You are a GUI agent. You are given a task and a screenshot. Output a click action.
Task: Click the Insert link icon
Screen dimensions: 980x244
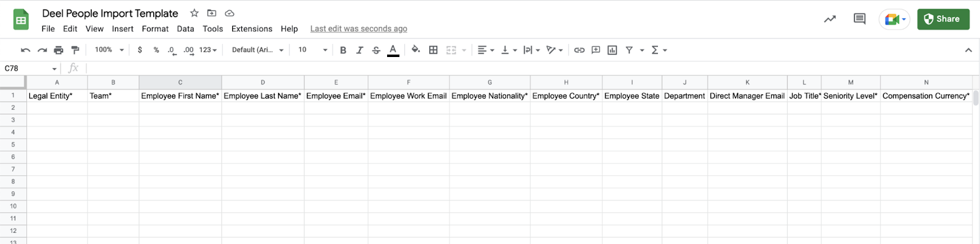tap(579, 50)
